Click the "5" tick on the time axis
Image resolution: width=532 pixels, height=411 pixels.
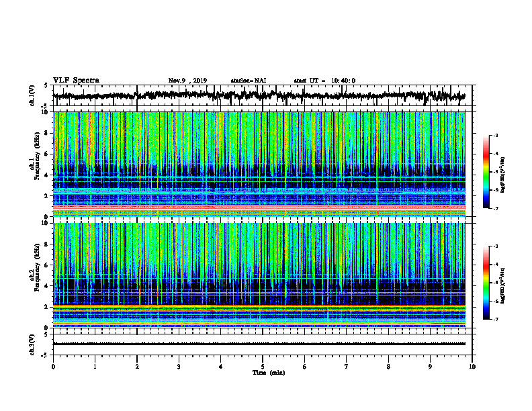[x=263, y=367]
